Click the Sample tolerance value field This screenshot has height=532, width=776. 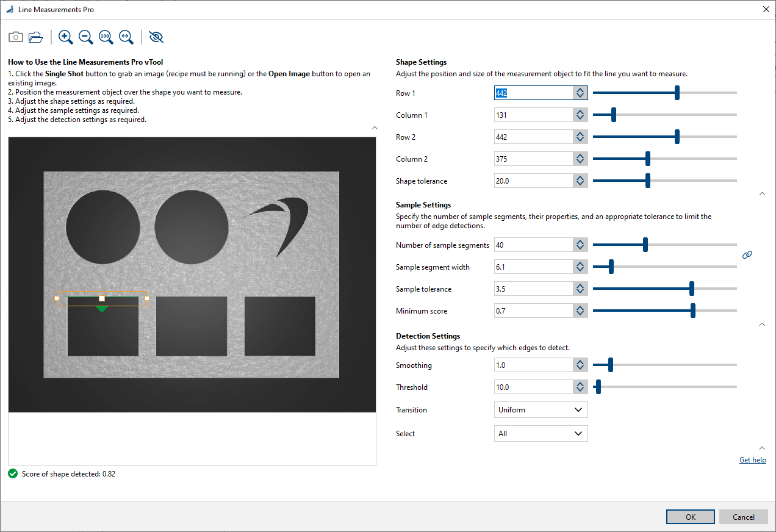(533, 289)
